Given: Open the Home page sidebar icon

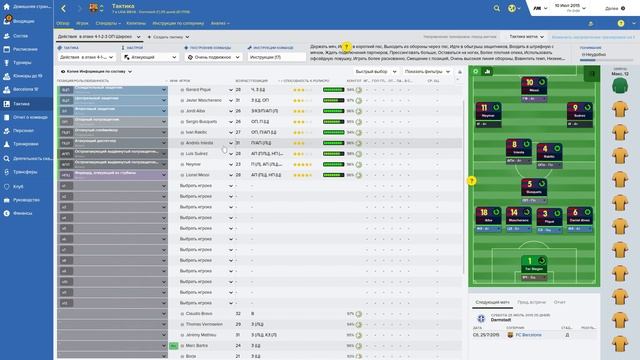Looking at the screenshot, I should (7, 7).
